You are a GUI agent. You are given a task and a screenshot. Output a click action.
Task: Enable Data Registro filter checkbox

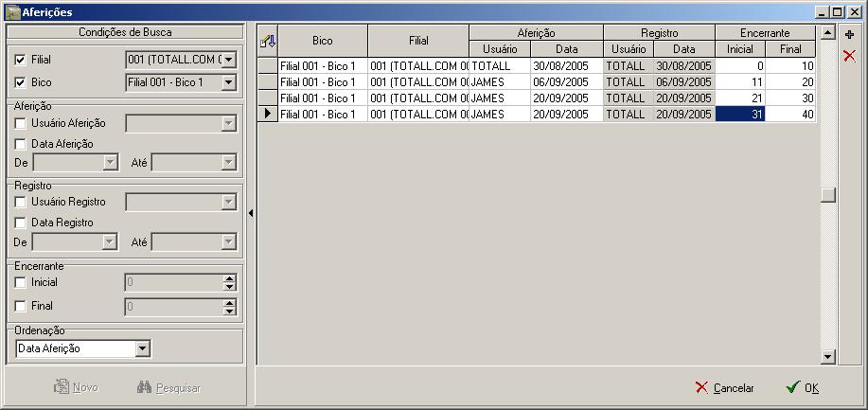coord(21,223)
